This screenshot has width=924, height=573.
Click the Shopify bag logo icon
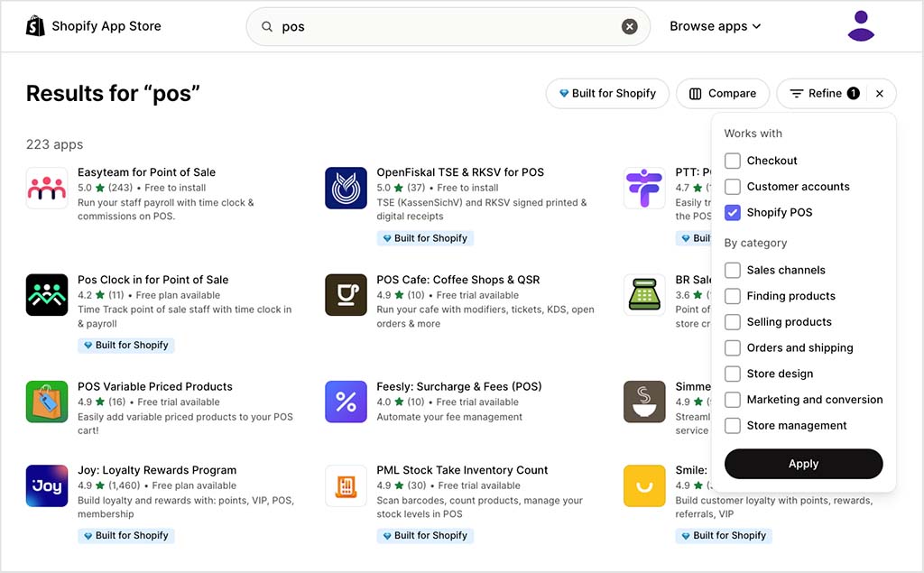click(35, 26)
